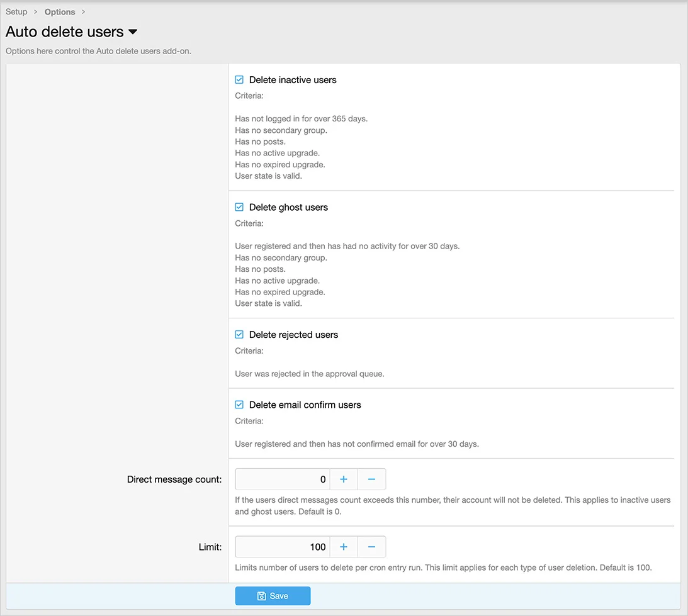This screenshot has height=616, width=688.
Task: Disable the Delete rejected users checkbox
Action: pos(239,335)
